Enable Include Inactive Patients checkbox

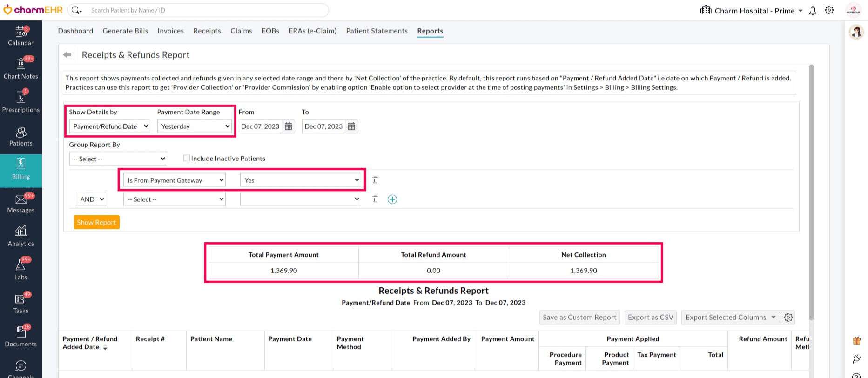pyautogui.click(x=187, y=159)
